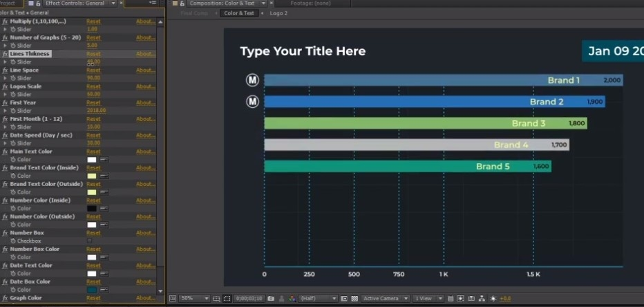Select the Final Comp tab
644x307 pixels.
click(195, 13)
